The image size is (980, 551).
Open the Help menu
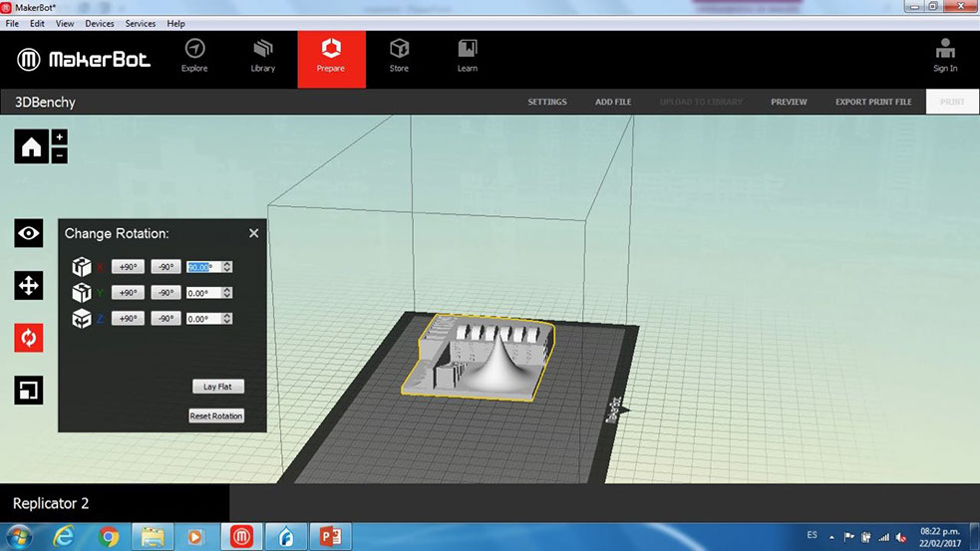pyautogui.click(x=175, y=24)
